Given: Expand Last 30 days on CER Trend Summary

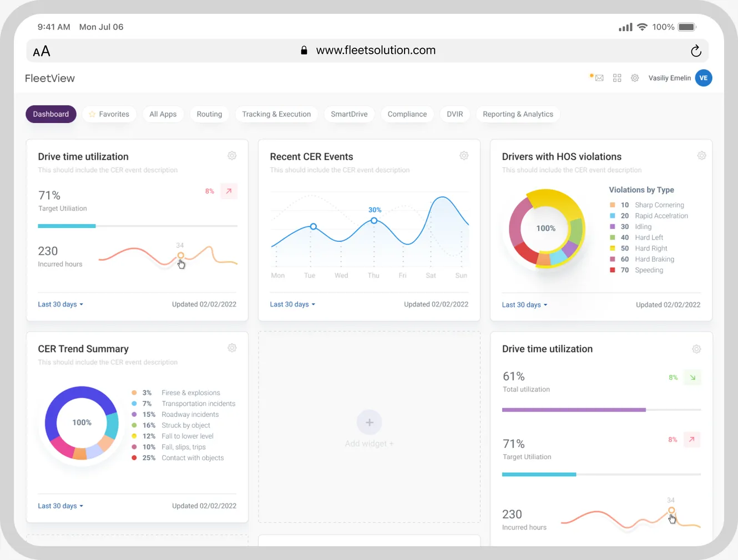Looking at the screenshot, I should (60, 506).
